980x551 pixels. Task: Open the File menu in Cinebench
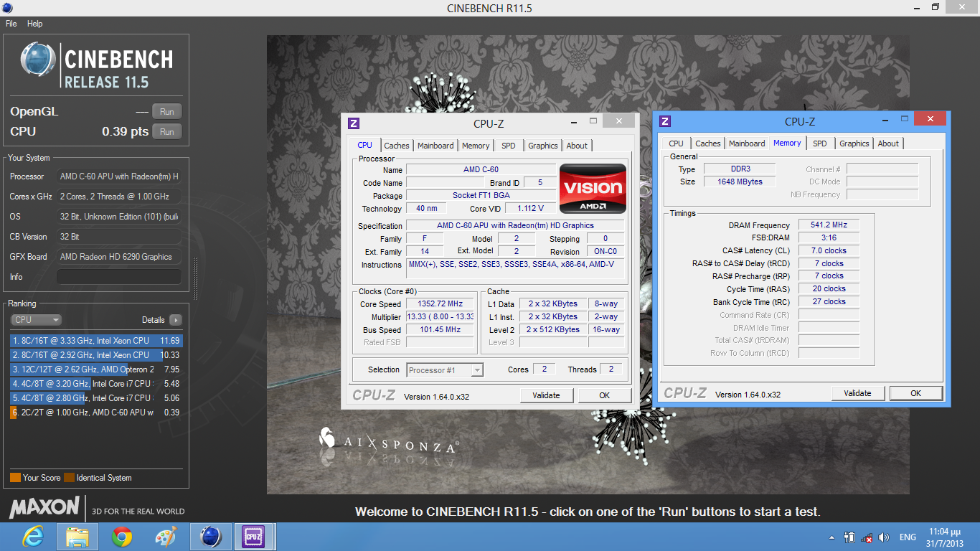click(x=11, y=24)
